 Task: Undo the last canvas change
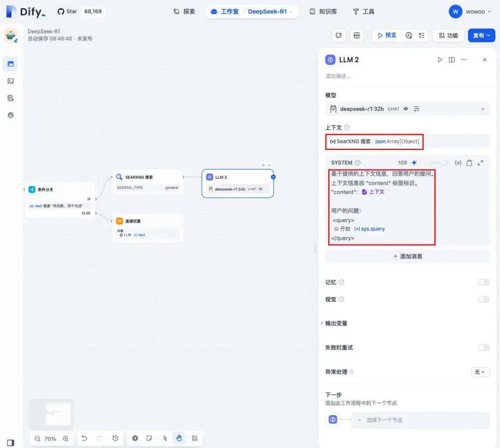[84, 438]
